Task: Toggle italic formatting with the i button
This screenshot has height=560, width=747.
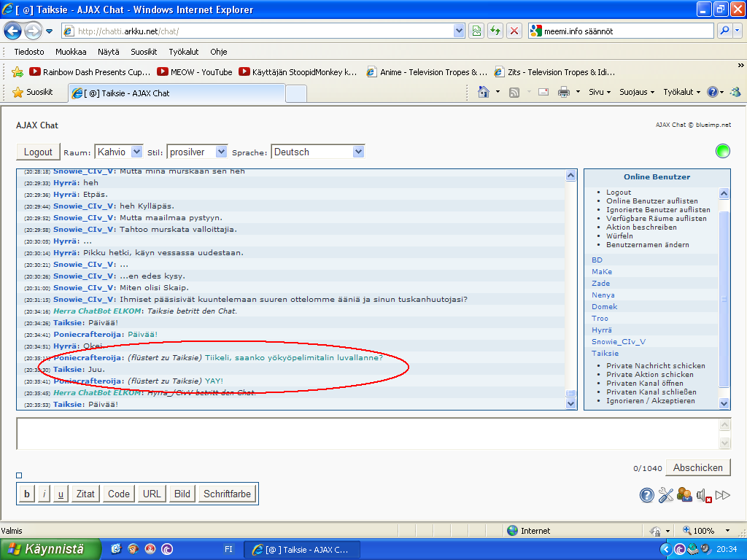Action: tap(44, 494)
